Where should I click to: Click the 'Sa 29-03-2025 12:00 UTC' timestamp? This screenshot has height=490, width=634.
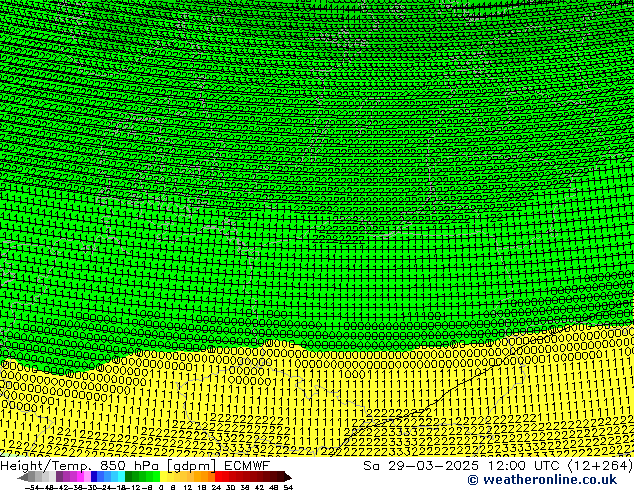coord(463,466)
